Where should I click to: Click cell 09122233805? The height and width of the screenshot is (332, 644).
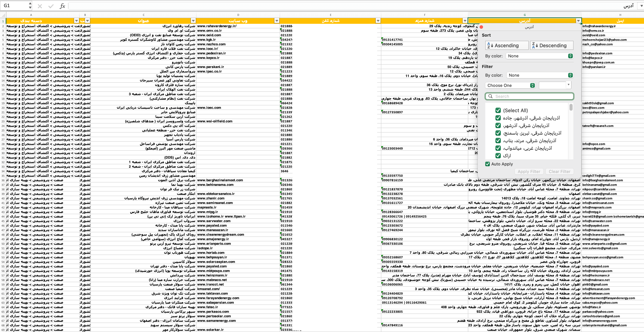click(424, 312)
